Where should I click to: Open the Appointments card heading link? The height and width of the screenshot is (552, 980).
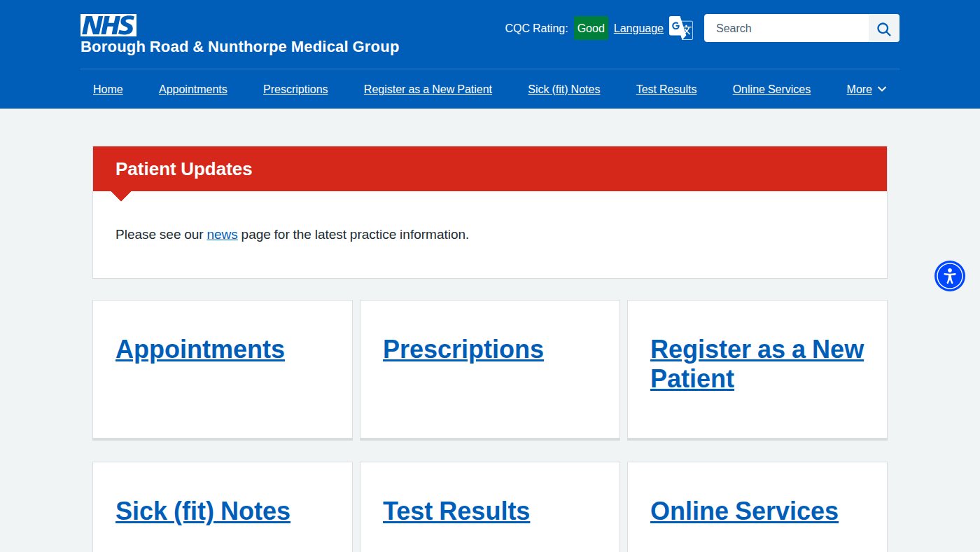[200, 349]
